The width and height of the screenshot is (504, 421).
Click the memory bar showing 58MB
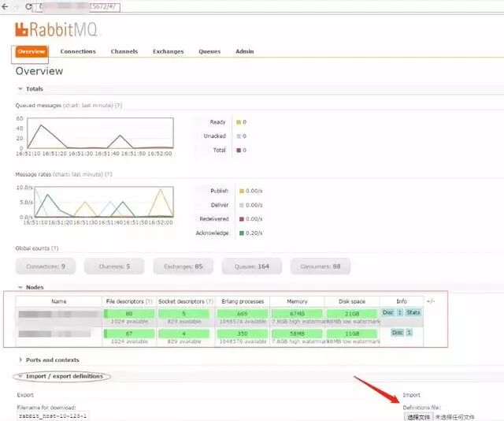tap(297, 333)
